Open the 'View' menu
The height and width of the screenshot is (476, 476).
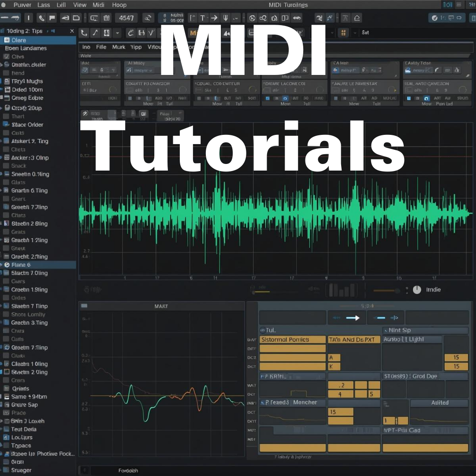click(80, 5)
